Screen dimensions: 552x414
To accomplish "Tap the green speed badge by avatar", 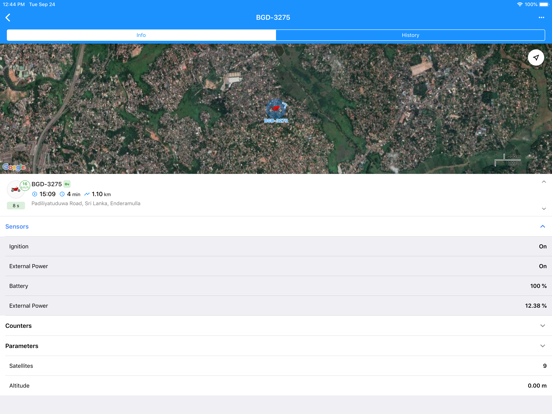I will pos(25,185).
